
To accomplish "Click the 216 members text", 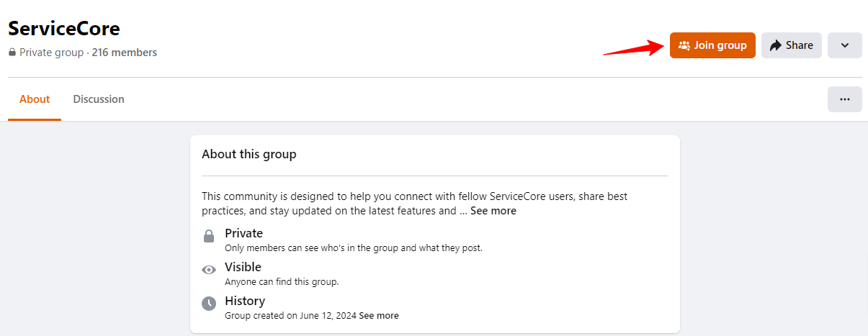I will coord(125,53).
